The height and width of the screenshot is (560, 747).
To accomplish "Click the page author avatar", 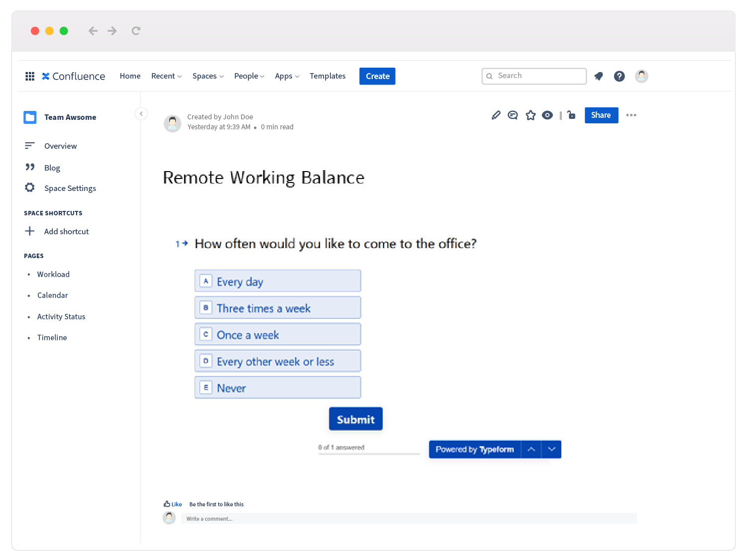I will (x=173, y=123).
